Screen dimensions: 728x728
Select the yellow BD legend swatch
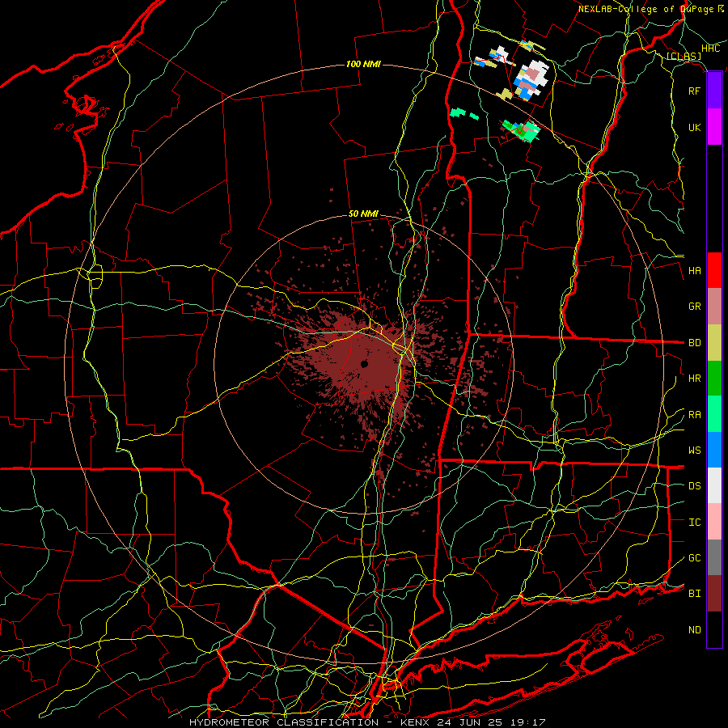pos(714,343)
